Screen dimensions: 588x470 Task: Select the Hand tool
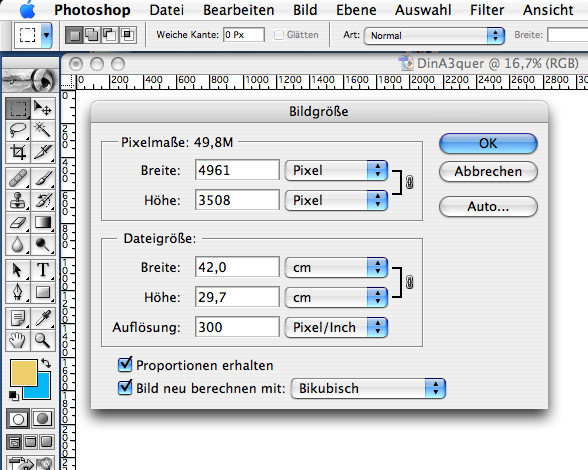[x=18, y=340]
